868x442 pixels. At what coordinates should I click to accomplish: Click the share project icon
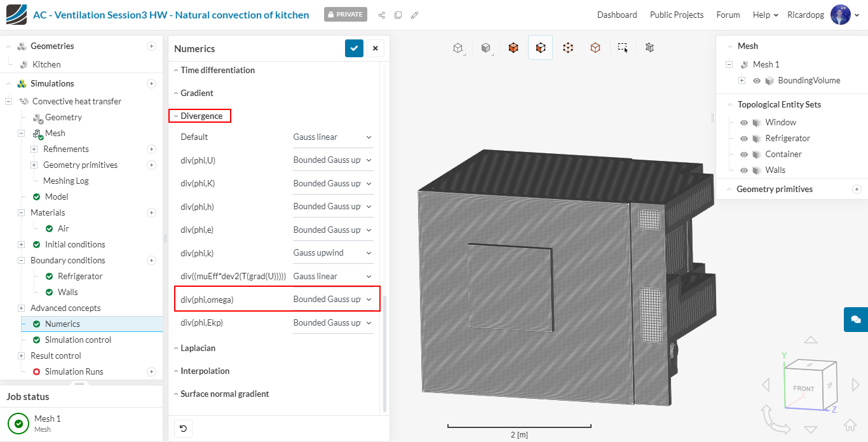coord(382,15)
